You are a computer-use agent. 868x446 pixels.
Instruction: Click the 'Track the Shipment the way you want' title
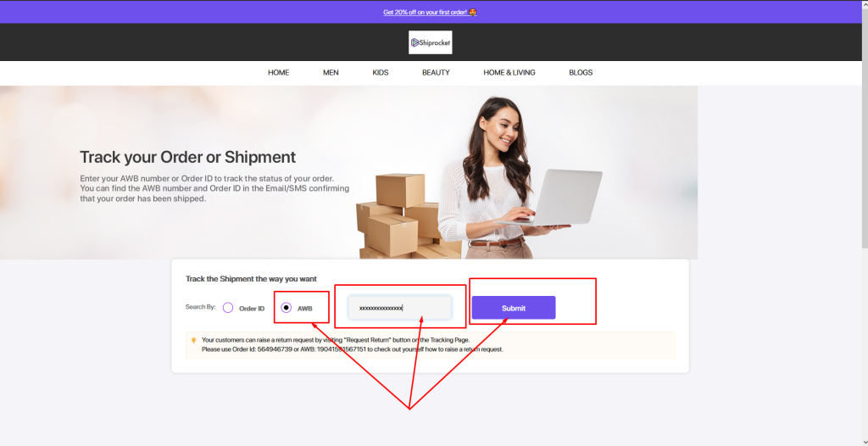(x=251, y=279)
